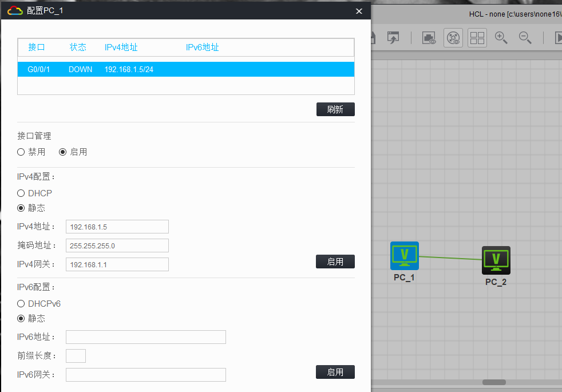Select the 启用 interface radio button
The height and width of the screenshot is (392, 562).
click(x=63, y=152)
